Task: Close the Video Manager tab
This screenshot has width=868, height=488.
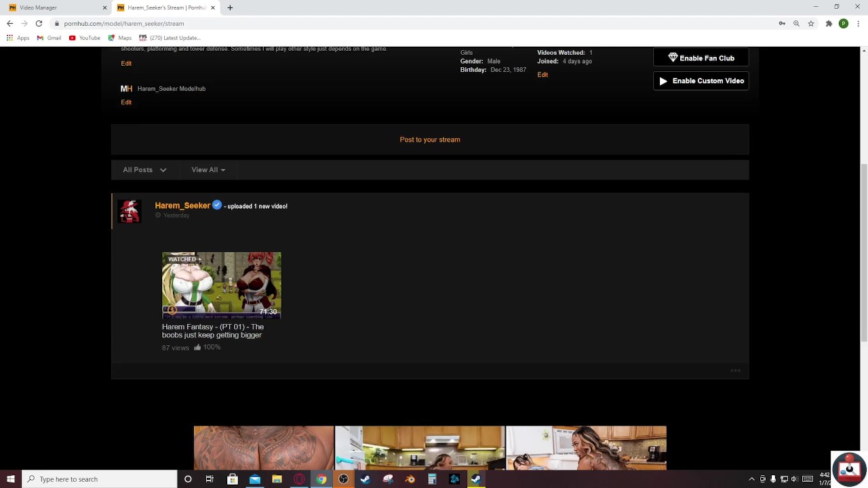Action: (104, 7)
